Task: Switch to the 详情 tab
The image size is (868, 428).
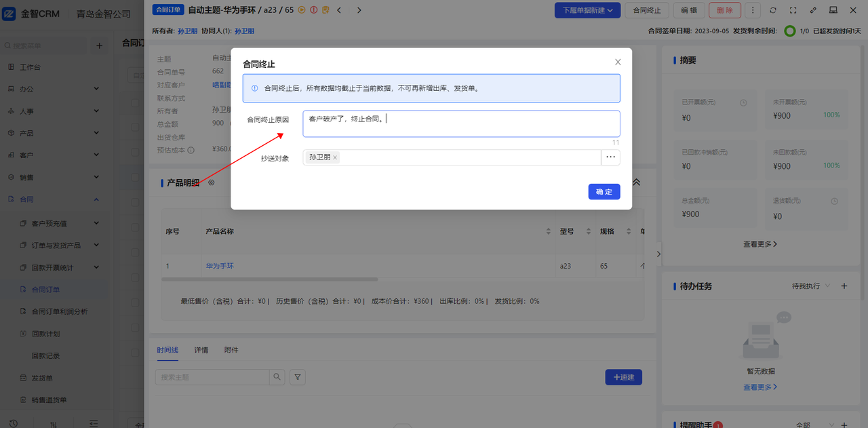Action: (x=201, y=350)
